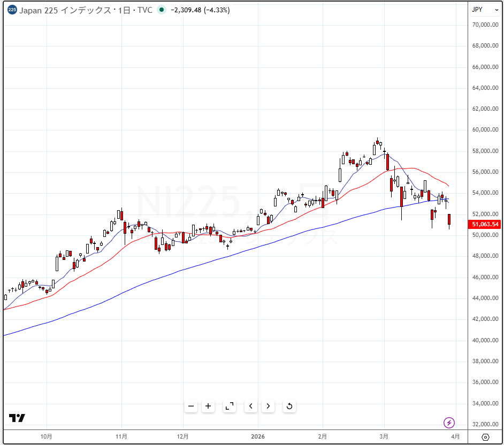Toggle fullscreen chart mode icon
The height and width of the screenshot is (445, 504).
(229, 406)
